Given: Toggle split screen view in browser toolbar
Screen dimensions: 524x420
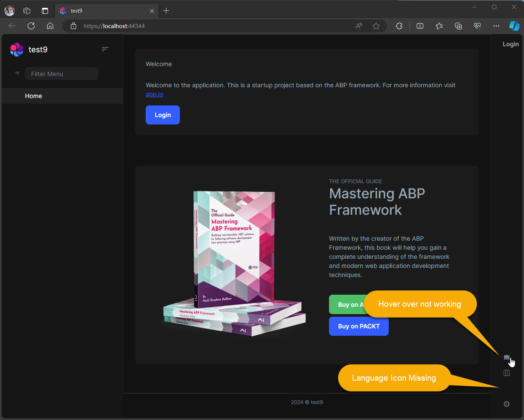Looking at the screenshot, I should [420, 26].
